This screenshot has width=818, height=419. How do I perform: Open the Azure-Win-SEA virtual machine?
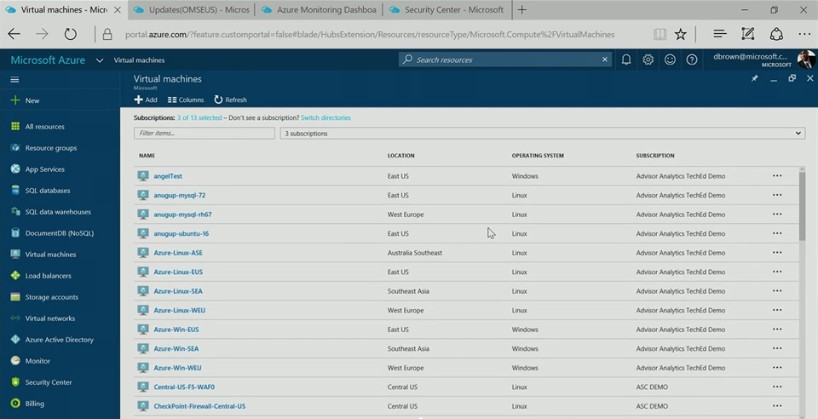tap(176, 349)
